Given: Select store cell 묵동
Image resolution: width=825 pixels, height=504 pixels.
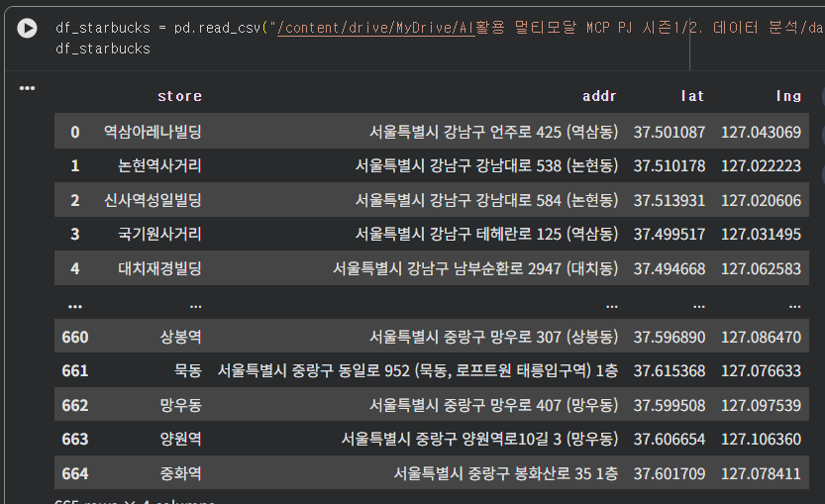Looking at the screenshot, I should (188, 371).
